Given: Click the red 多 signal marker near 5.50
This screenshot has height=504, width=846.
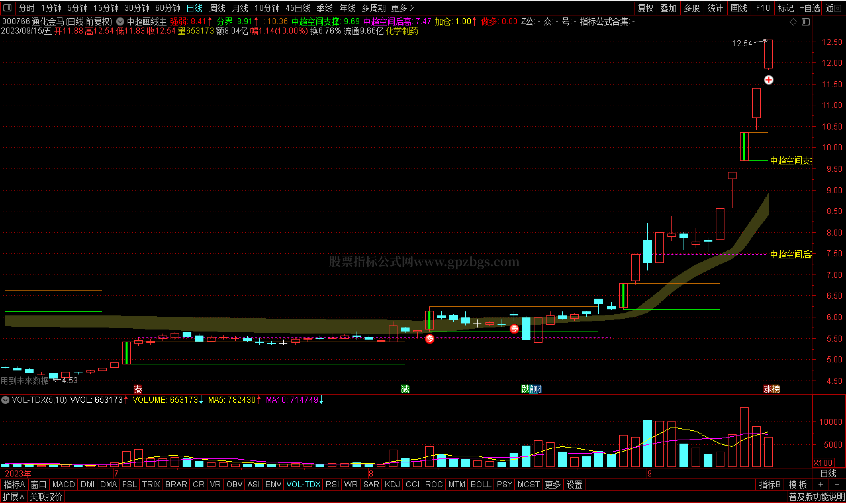Looking at the screenshot, I should 429,339.
